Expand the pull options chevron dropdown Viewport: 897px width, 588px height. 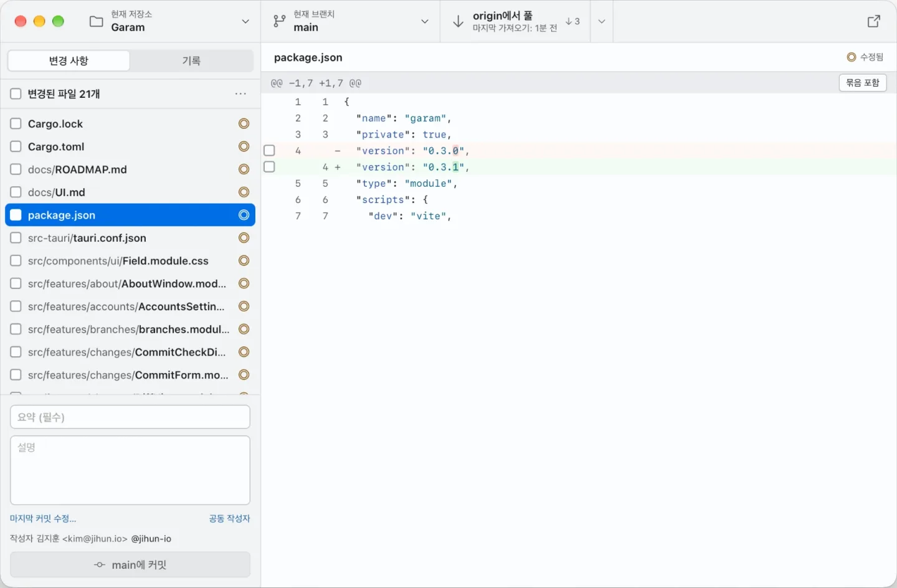(x=602, y=21)
